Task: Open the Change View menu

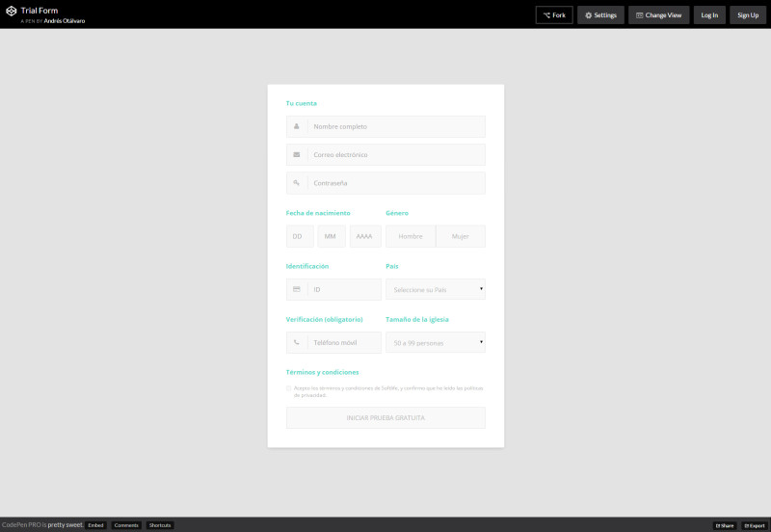Action: 656,15
